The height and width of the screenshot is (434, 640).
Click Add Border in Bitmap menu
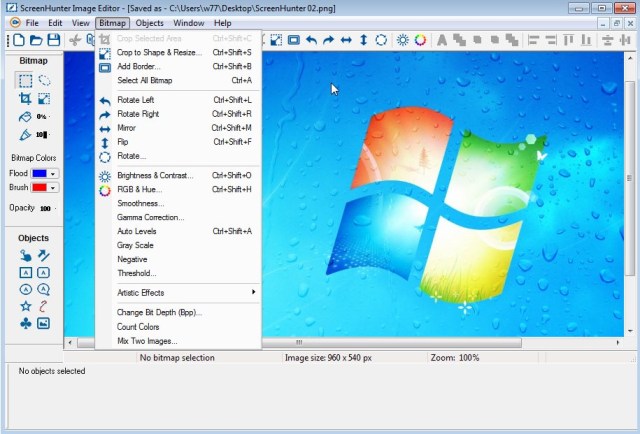pos(139,66)
